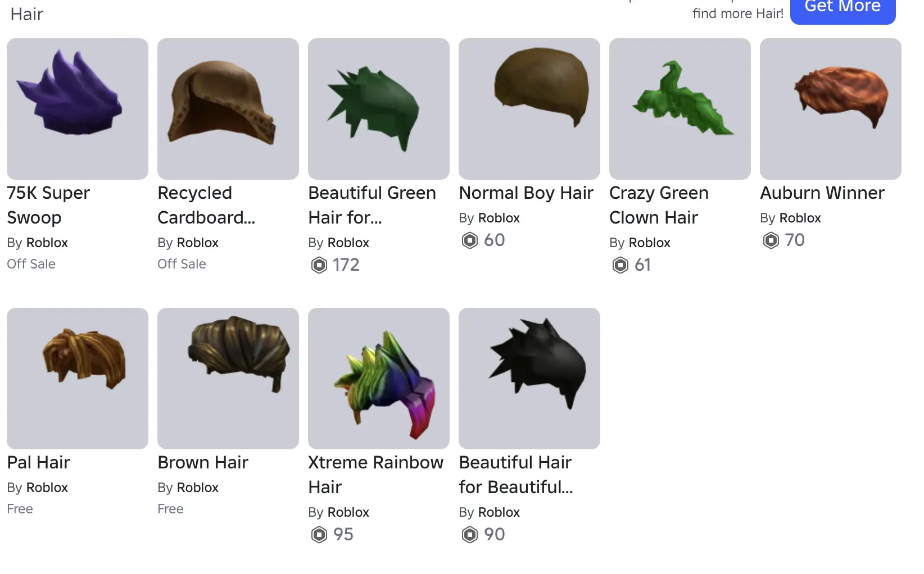The image size is (924, 574).
Task: Select the Xtreme Rainbow Hair thumbnail
Action: coord(379,379)
